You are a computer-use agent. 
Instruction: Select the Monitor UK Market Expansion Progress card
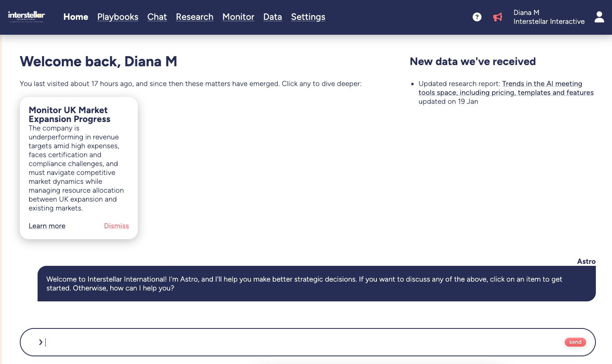(x=78, y=162)
